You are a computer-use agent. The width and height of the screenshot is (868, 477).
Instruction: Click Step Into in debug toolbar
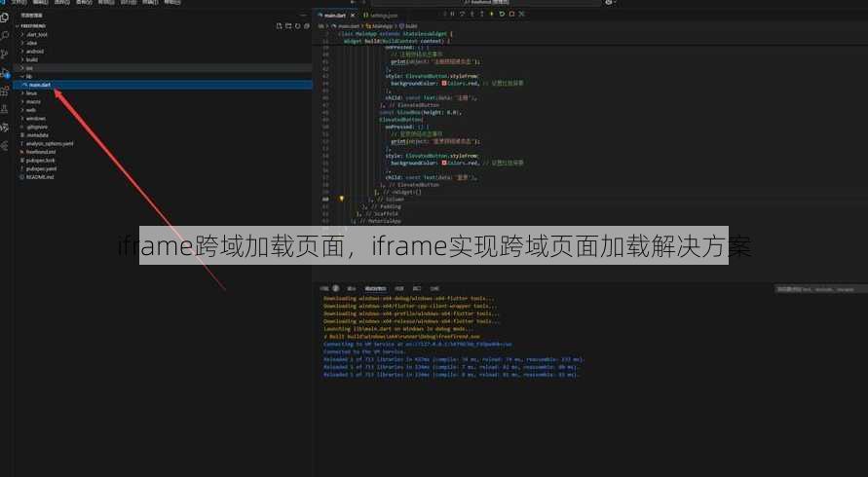pos(472,14)
